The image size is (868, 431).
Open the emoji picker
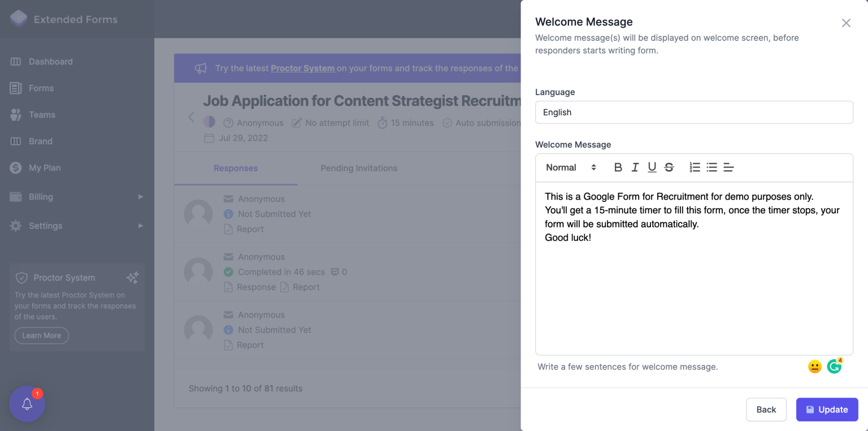814,366
